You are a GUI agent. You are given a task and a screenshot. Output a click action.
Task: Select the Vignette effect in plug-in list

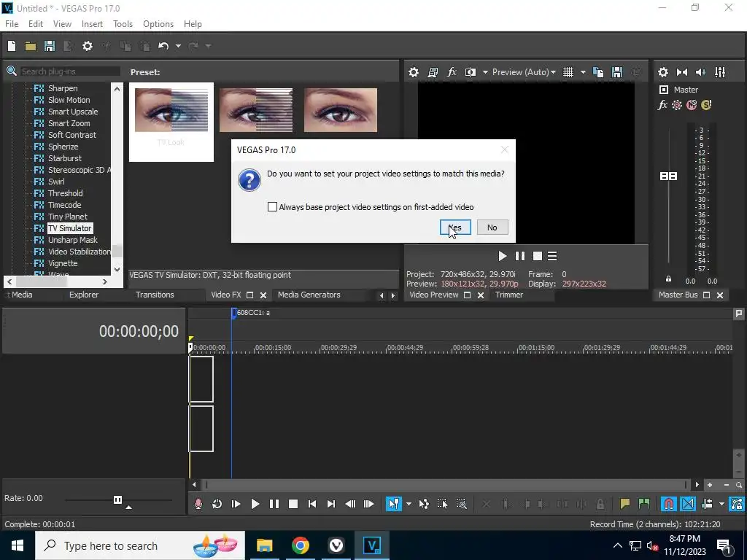coord(63,263)
